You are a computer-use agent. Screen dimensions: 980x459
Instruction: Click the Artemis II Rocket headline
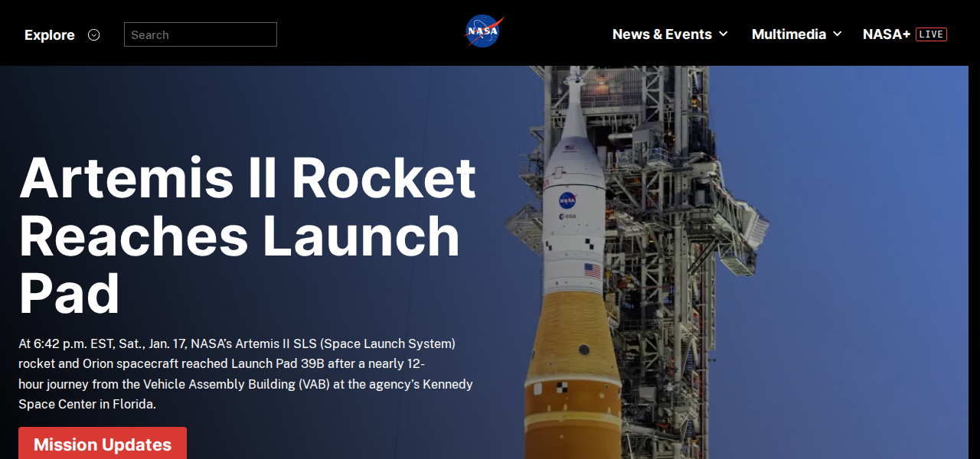[247, 235]
